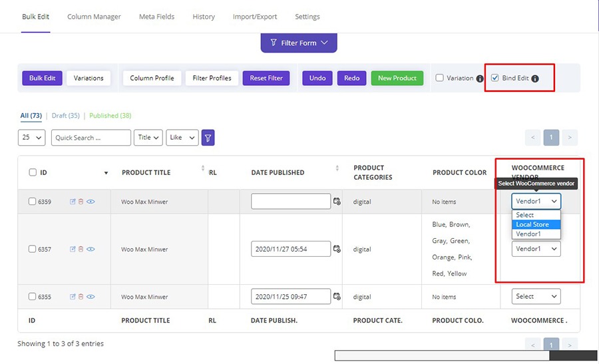Click the view eye icon for product 6355
599x364 pixels.
pyautogui.click(x=91, y=296)
